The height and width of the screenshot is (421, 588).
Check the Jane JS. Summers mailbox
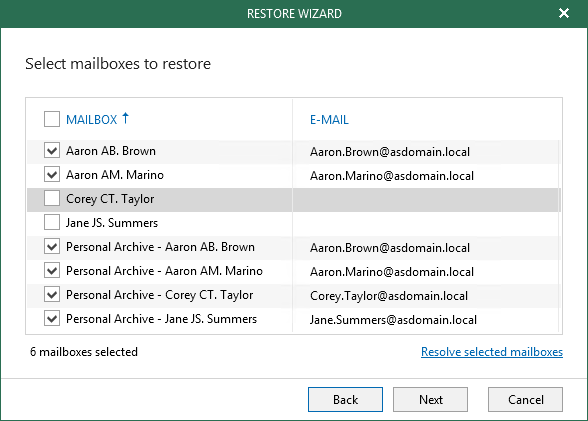[52, 223]
